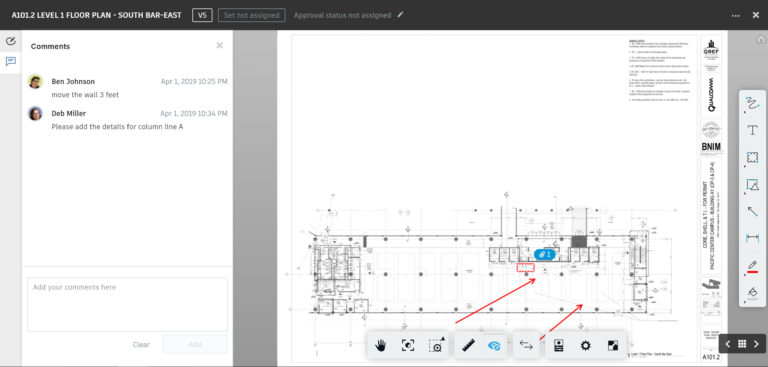Open the sheet properties panel icon
Viewport: 768px width, 367px height.
[558, 345]
